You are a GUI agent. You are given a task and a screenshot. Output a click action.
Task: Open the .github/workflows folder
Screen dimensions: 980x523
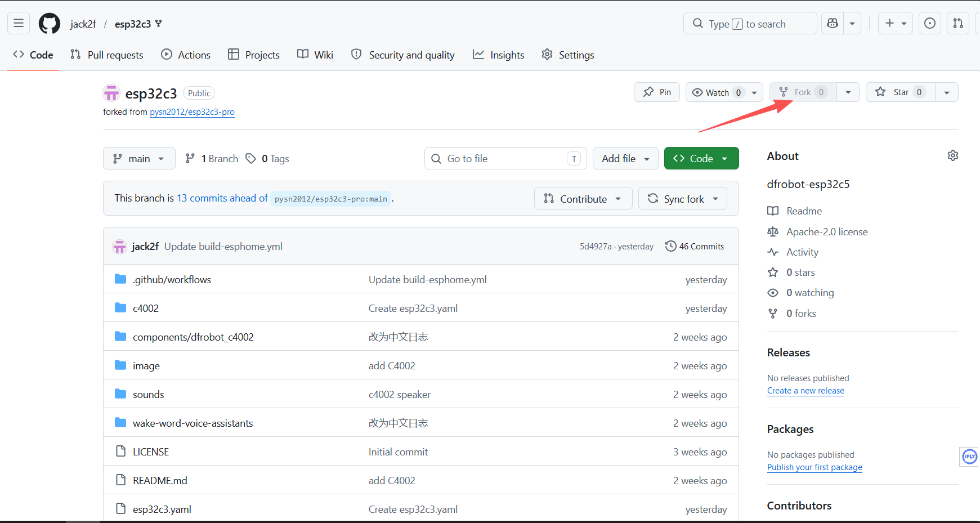172,280
